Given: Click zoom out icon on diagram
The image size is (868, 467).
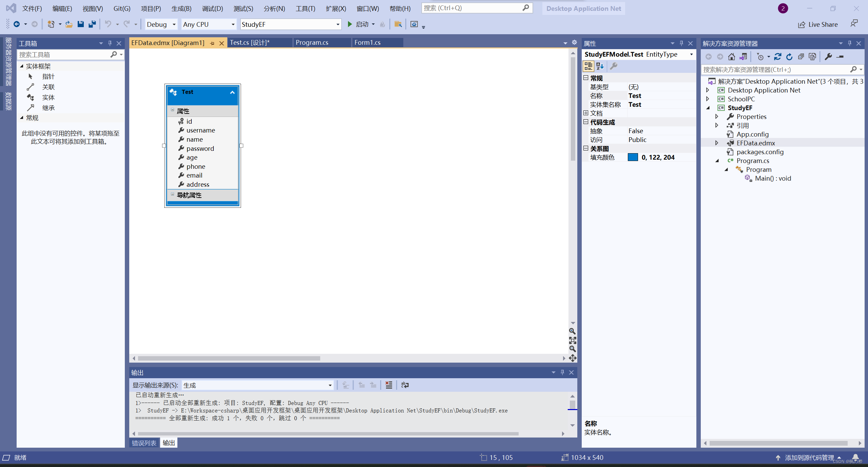Looking at the screenshot, I should coord(572,349).
